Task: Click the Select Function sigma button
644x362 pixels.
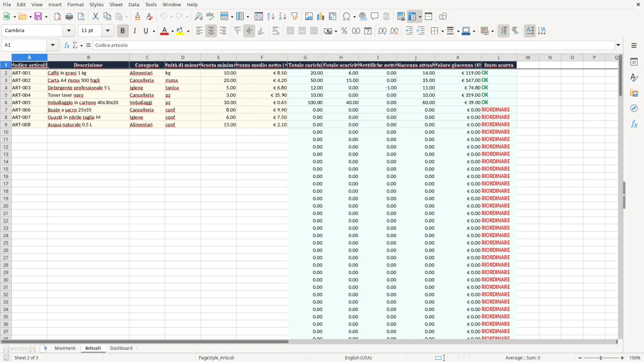Action: (x=75, y=45)
